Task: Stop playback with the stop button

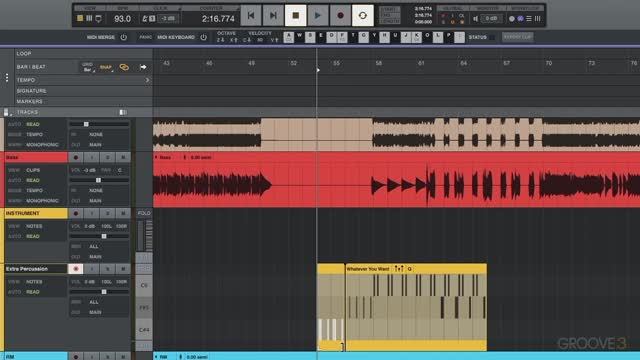Action: (296, 16)
